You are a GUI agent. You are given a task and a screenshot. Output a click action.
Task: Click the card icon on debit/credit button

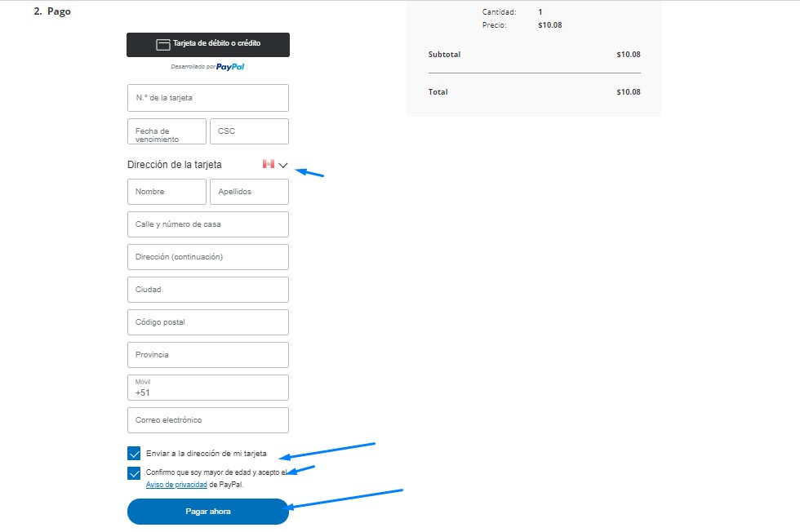click(162, 45)
